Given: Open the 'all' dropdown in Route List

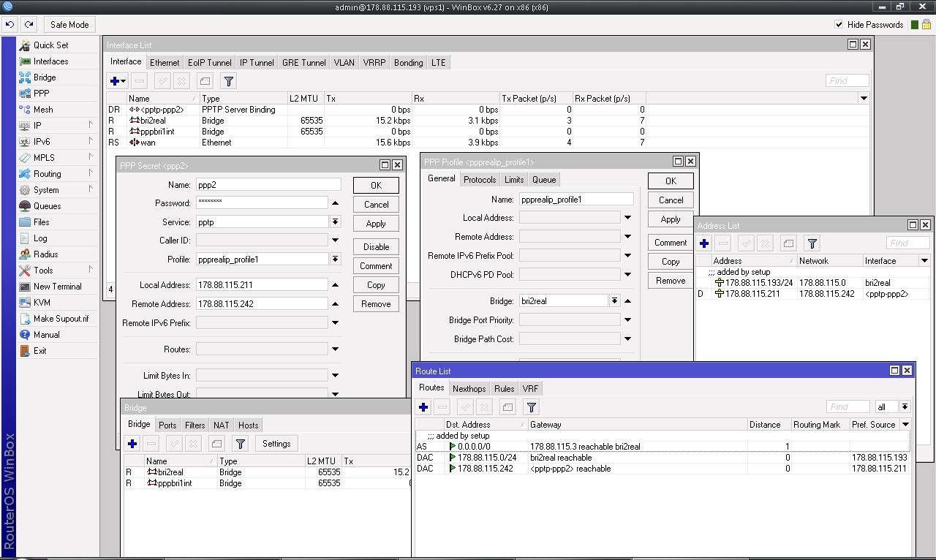Looking at the screenshot, I should (905, 406).
